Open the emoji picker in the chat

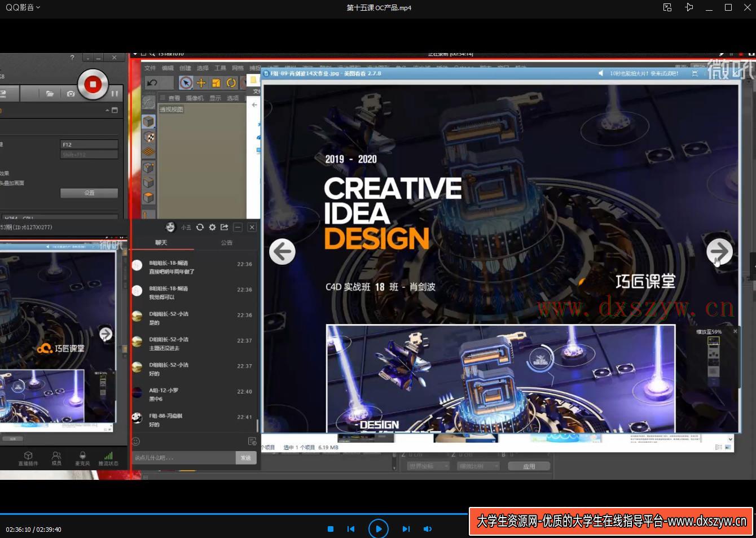pyautogui.click(x=136, y=441)
